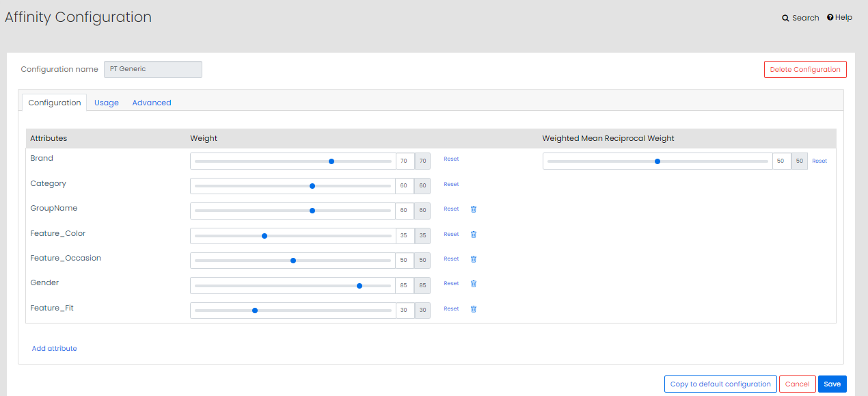
Task: Select the Feature_Fit attribute label
Action: (52, 308)
